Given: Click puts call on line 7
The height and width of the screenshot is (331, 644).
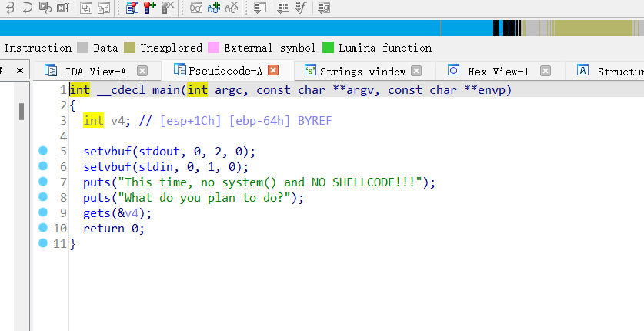Looking at the screenshot, I should pos(97,182).
